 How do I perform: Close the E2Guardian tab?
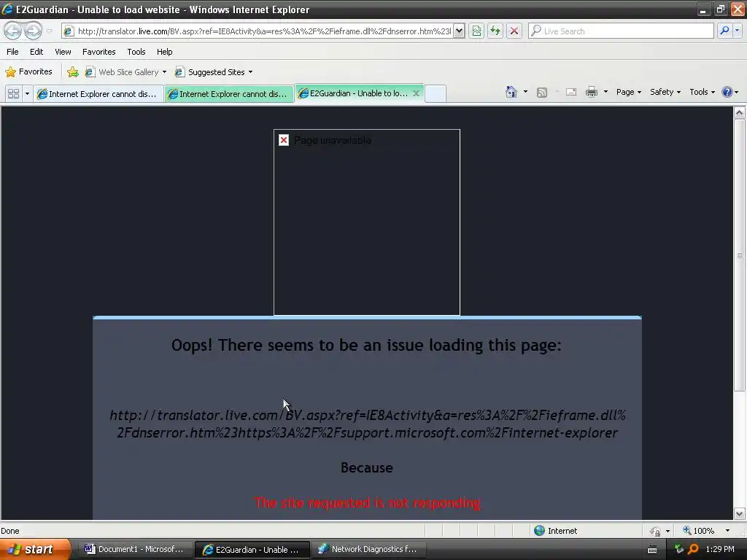(416, 93)
